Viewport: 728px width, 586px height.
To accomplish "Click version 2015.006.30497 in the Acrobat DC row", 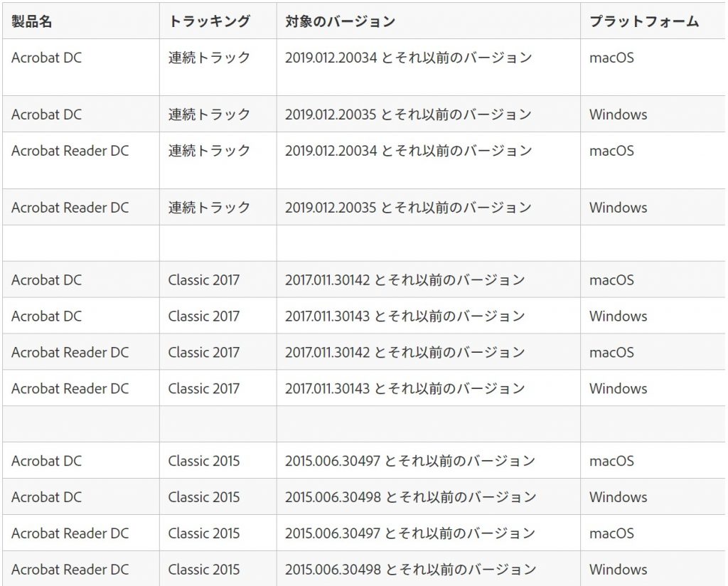I will (333, 461).
